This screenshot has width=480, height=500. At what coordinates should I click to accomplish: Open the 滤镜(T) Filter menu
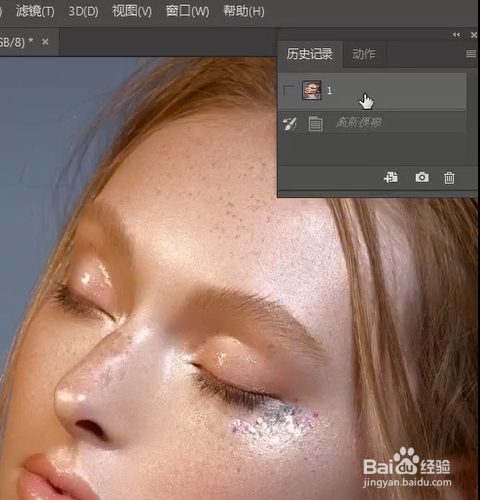click(35, 11)
